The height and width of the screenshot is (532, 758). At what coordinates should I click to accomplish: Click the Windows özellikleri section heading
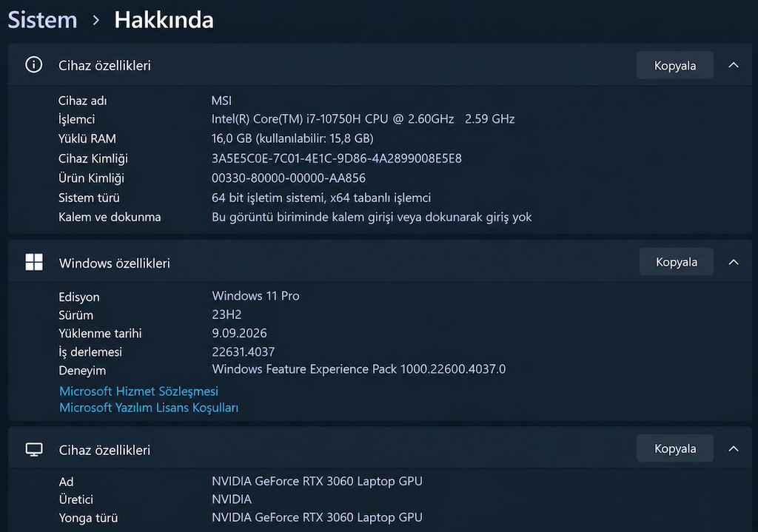point(115,263)
